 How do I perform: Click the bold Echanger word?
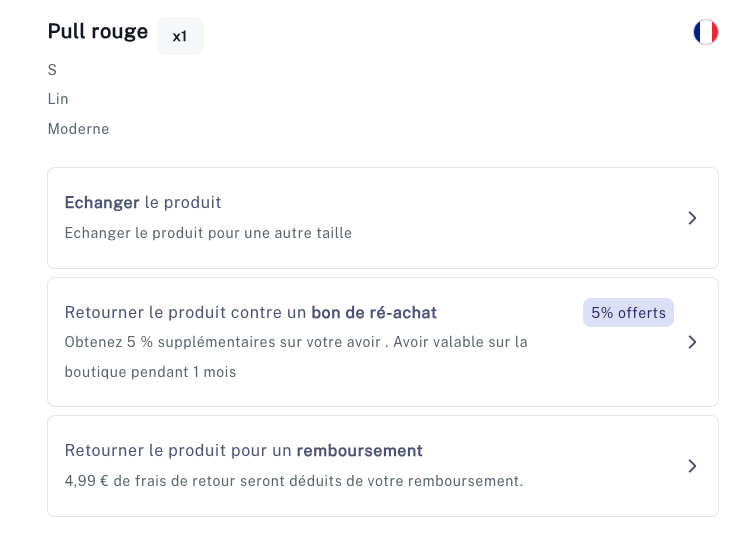pos(102,203)
